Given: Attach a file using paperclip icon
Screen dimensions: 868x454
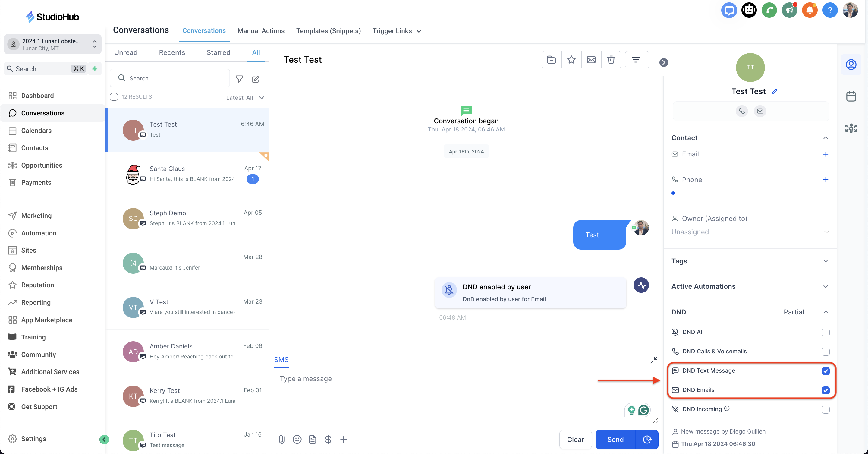Looking at the screenshot, I should (282, 439).
